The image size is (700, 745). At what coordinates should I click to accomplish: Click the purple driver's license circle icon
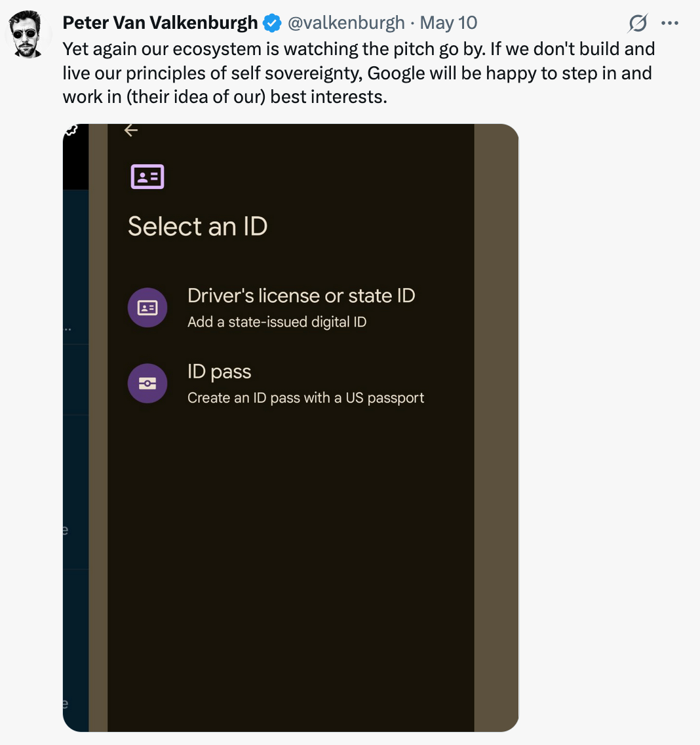(147, 308)
